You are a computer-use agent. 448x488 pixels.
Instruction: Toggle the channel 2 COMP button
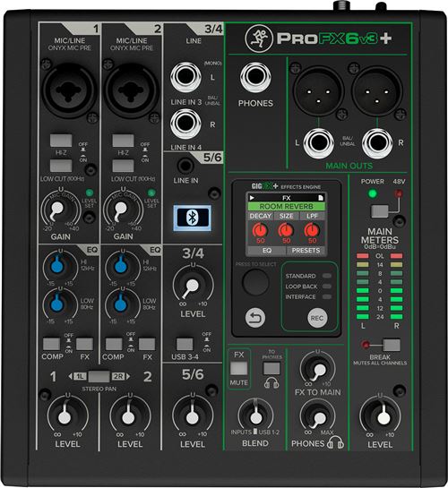click(114, 344)
